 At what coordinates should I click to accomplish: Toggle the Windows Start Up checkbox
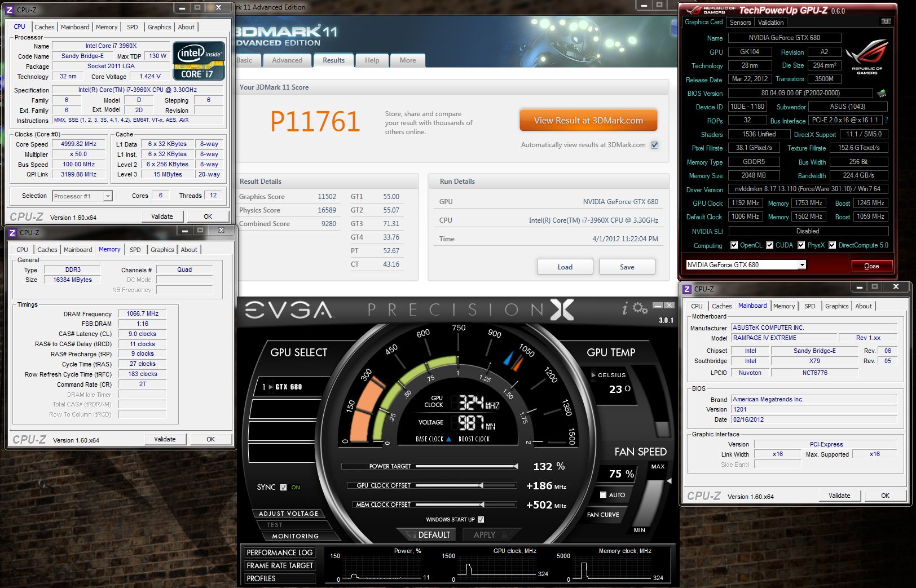481,519
